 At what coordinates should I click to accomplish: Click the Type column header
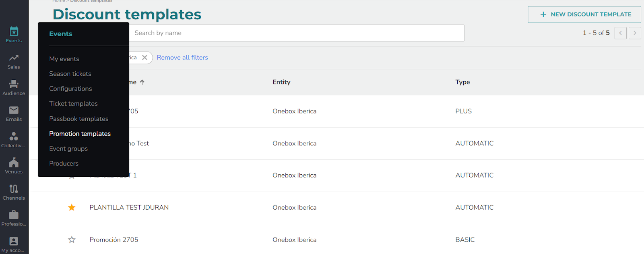[x=463, y=82]
